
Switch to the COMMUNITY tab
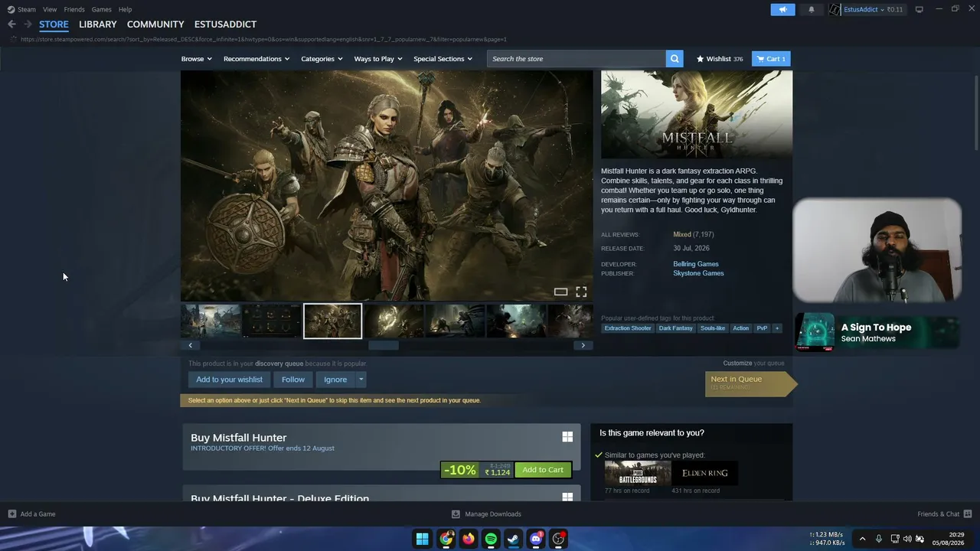click(x=155, y=24)
